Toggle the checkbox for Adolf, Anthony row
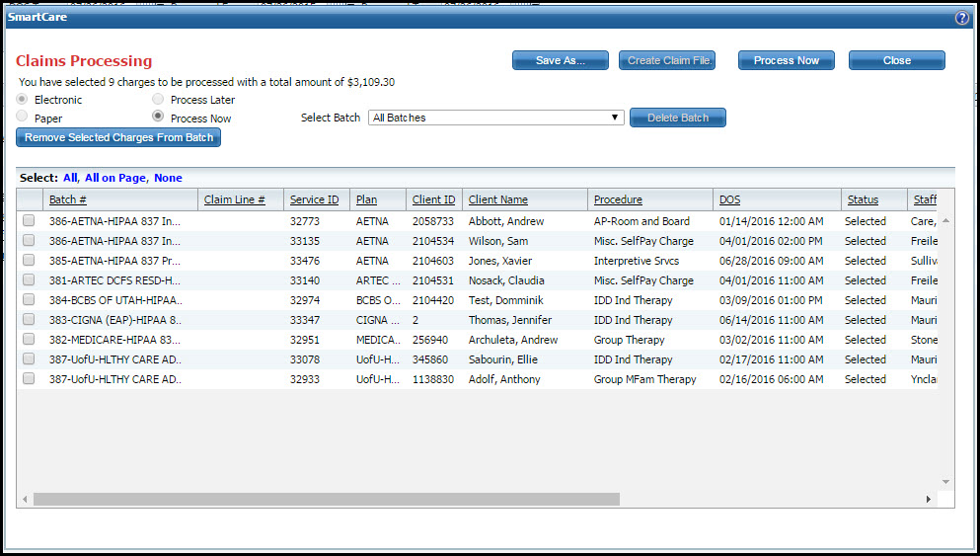The width and height of the screenshot is (980, 556). pyautogui.click(x=29, y=379)
